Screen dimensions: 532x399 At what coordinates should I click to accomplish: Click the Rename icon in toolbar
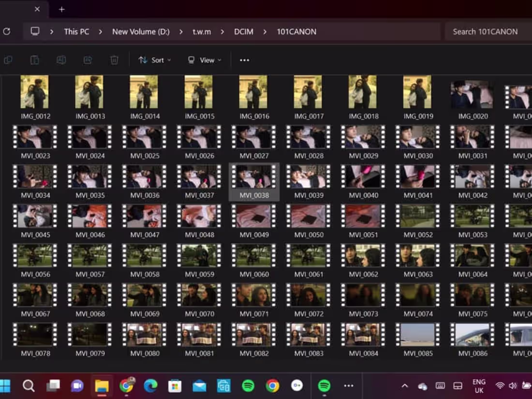[x=61, y=60]
